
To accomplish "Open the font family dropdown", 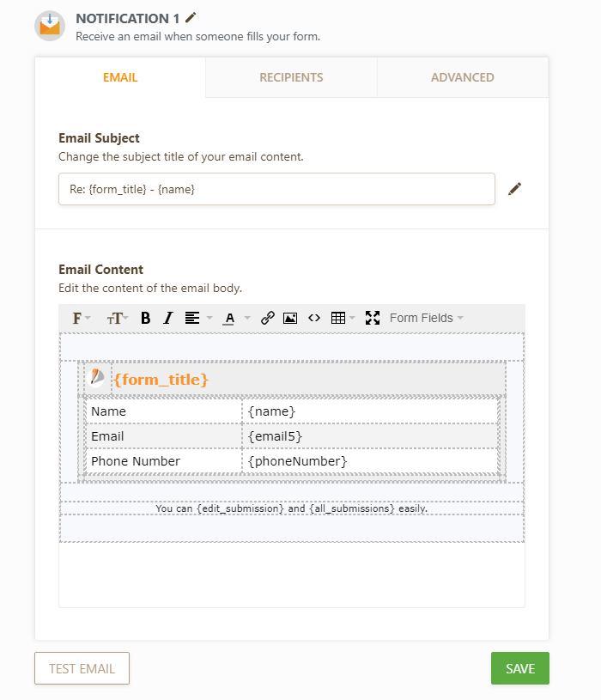I will click(82, 318).
